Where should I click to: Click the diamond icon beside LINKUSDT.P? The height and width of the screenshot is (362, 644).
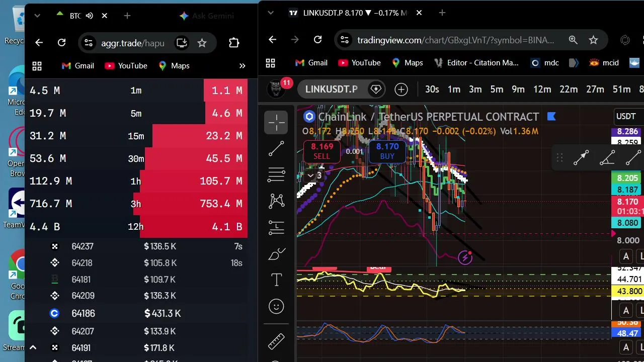click(376, 89)
